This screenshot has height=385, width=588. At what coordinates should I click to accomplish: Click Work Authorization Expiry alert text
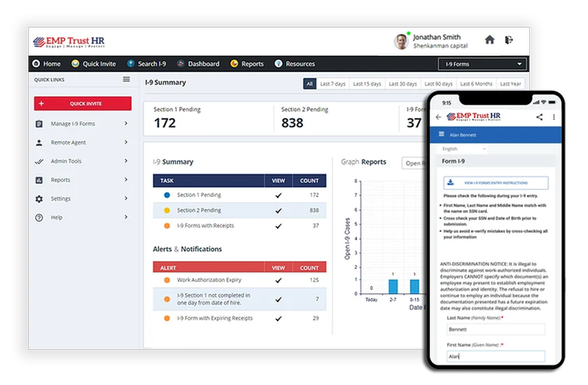[209, 280]
